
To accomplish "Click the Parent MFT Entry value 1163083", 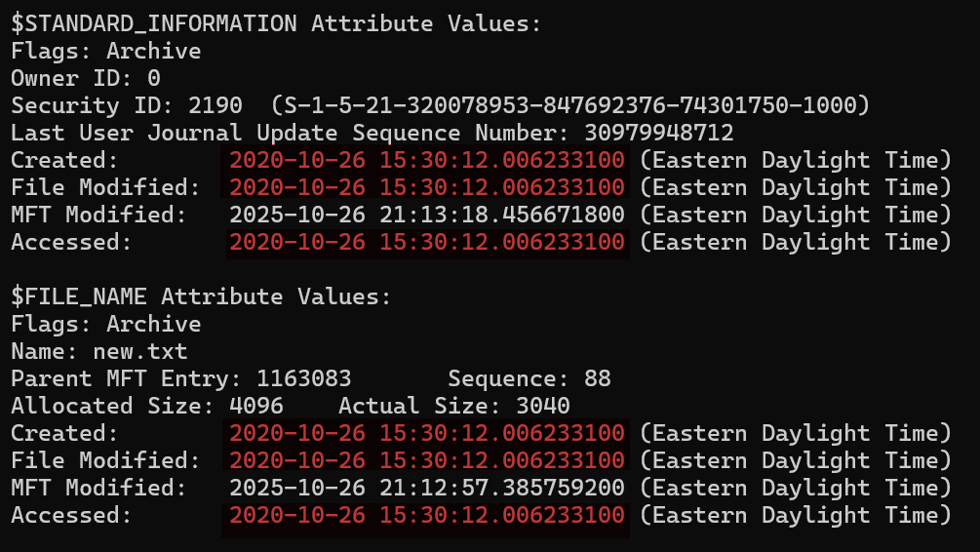I will [303, 378].
